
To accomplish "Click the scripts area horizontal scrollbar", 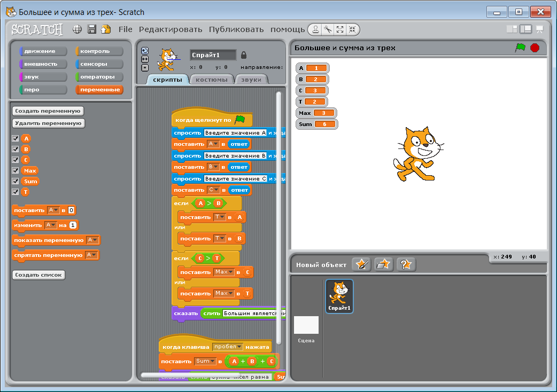I will tap(190, 375).
